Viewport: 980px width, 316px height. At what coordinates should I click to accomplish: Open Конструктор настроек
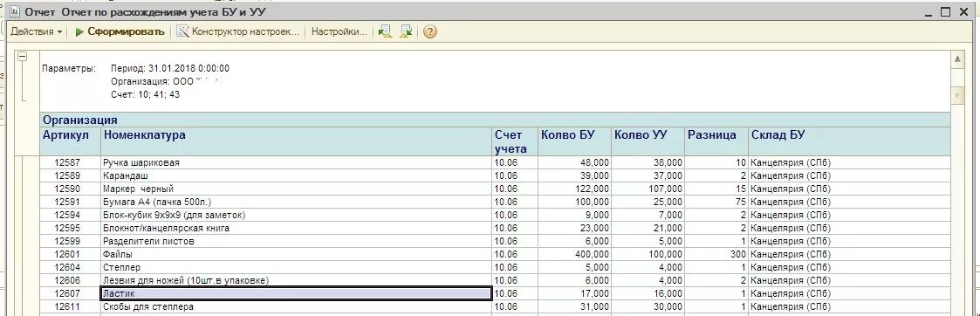(x=237, y=32)
